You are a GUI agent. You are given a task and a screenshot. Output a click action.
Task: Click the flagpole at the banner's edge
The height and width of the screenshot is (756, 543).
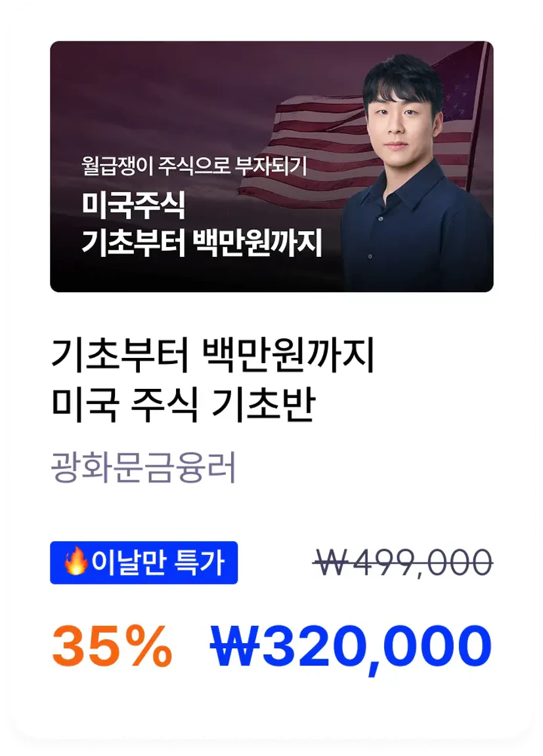click(478, 116)
